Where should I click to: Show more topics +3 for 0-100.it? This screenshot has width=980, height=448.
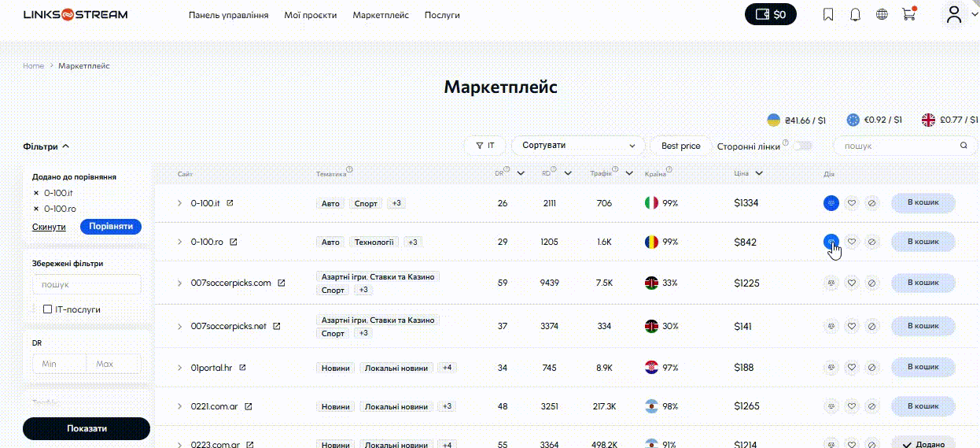click(396, 203)
